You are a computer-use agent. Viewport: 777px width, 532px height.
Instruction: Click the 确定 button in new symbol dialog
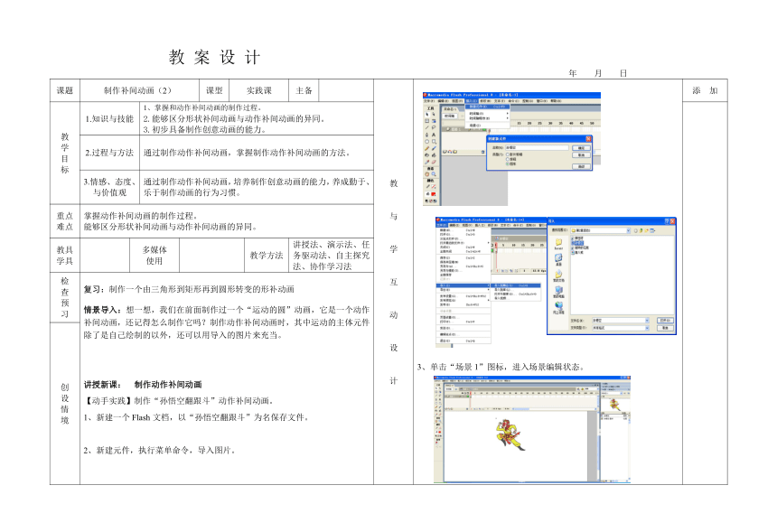(x=581, y=148)
